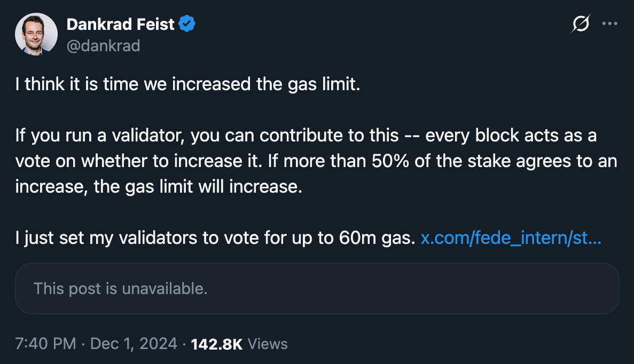This screenshot has height=364, width=634.
Task: Open the Dec 1, 2024 date link
Action: tap(132, 344)
